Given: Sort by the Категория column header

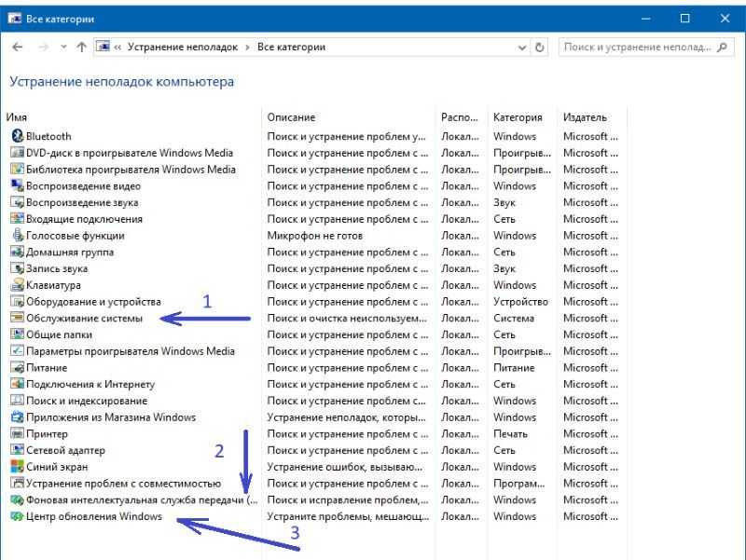Looking at the screenshot, I should coord(518,117).
